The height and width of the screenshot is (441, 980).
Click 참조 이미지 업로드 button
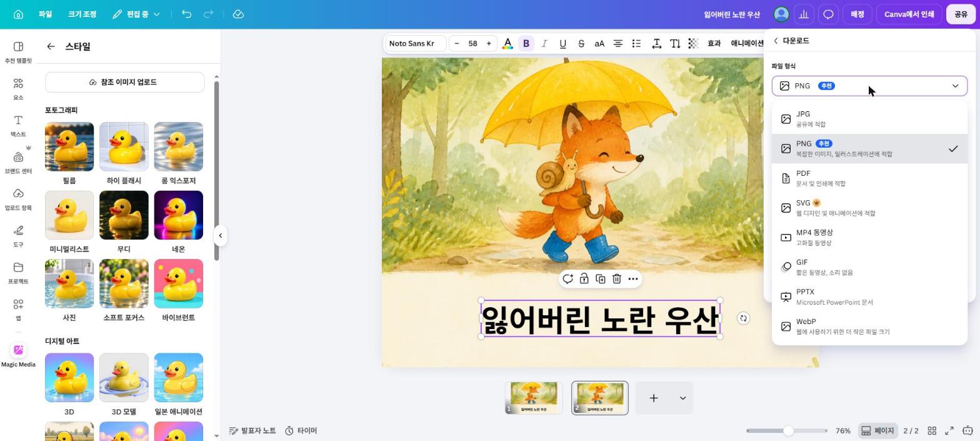click(124, 82)
